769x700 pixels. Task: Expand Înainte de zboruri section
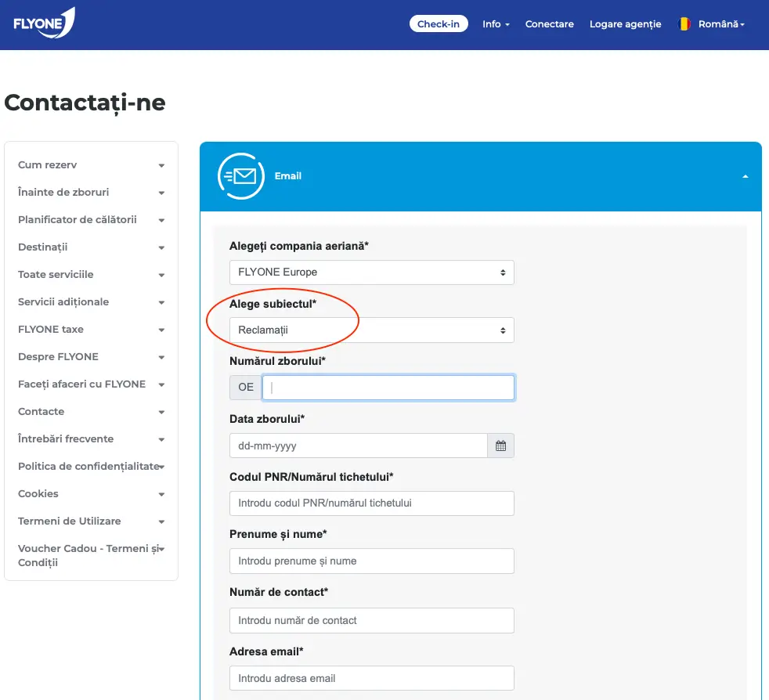[91, 193]
